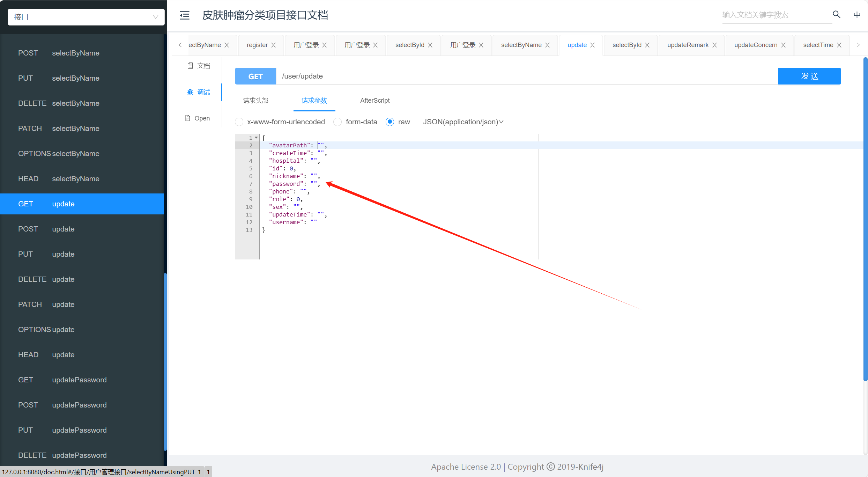This screenshot has width=868, height=477.
Task: Open the Open API panel
Action: 198,118
